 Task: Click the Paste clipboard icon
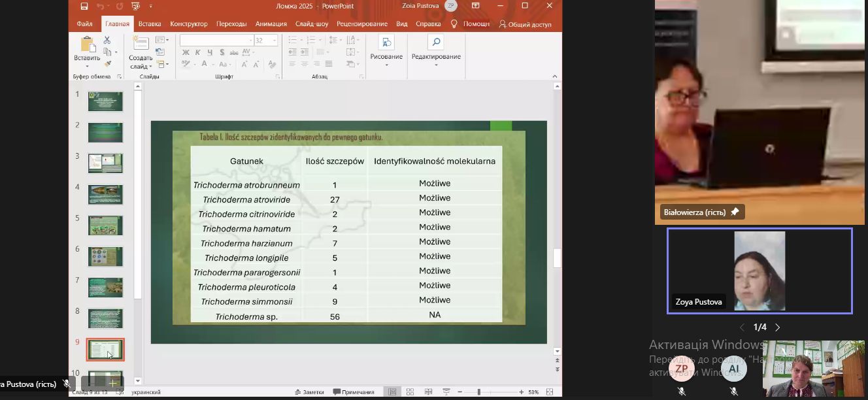(87, 44)
